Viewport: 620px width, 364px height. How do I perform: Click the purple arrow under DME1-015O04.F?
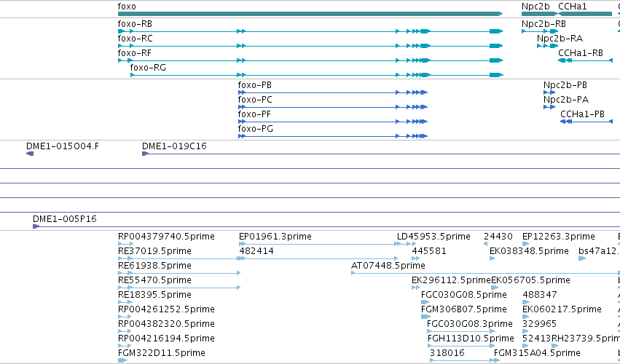point(30,154)
